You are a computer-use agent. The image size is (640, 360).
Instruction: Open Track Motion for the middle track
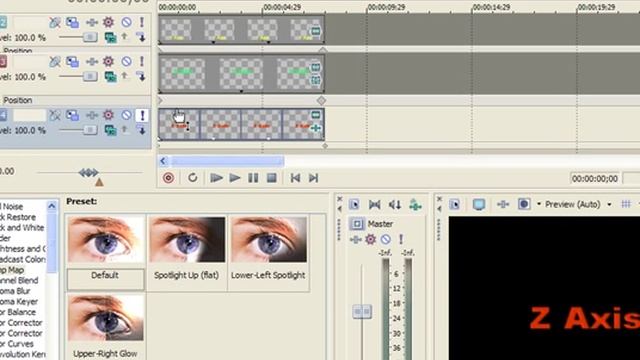coord(73,62)
